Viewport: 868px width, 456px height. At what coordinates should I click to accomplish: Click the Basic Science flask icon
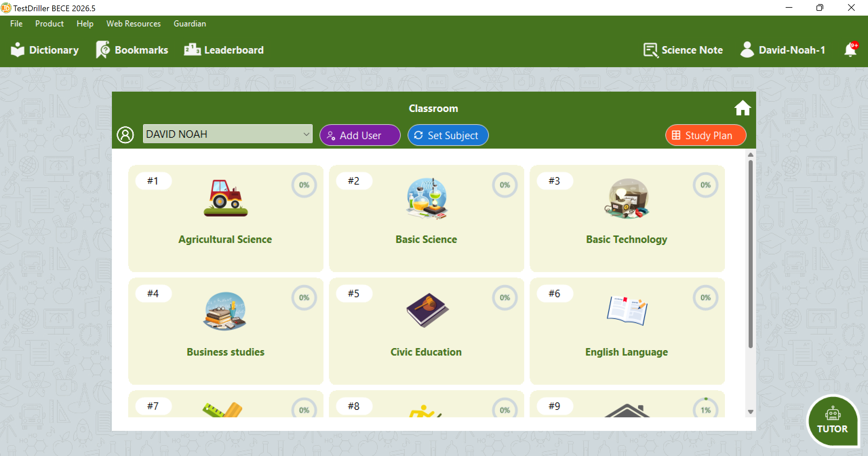click(427, 198)
